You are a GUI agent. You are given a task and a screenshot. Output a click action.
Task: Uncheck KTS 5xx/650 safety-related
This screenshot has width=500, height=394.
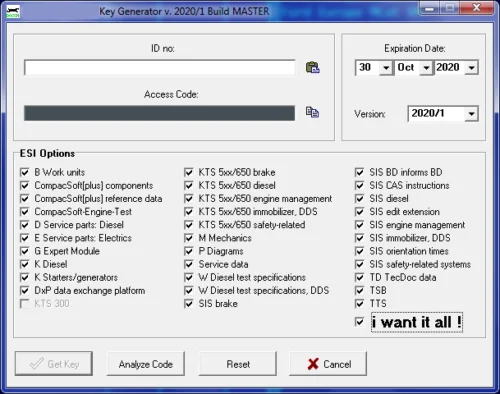(189, 225)
